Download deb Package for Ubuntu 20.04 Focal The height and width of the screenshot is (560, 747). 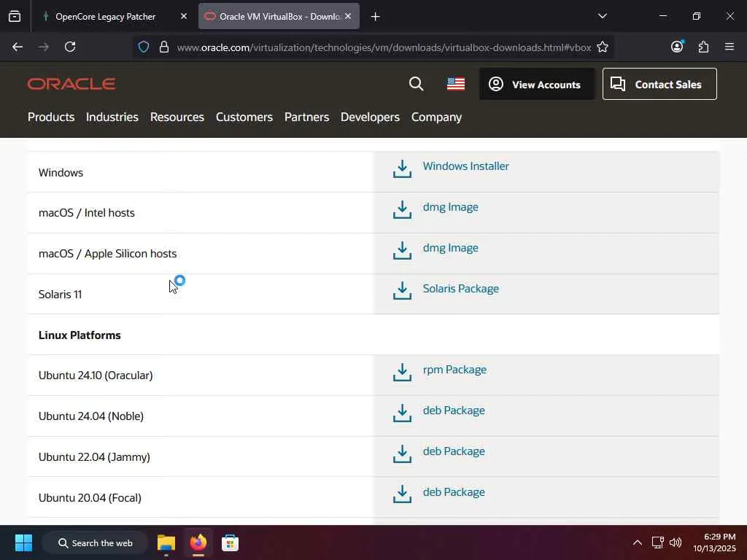454,492
